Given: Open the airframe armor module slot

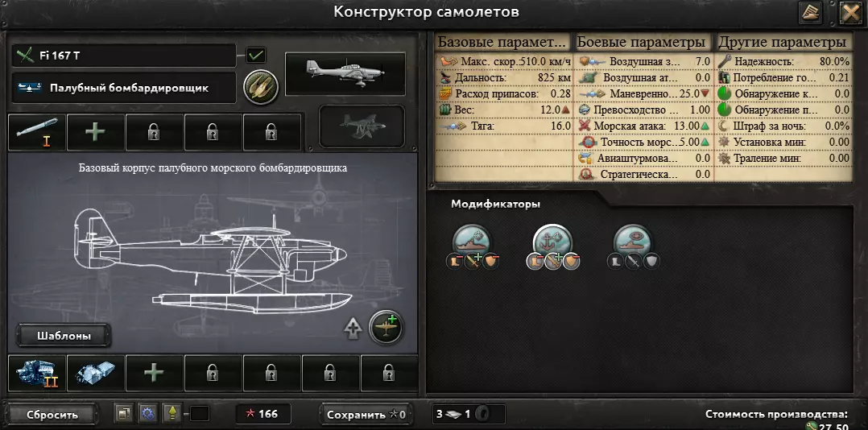Looking at the screenshot, I should [95, 373].
